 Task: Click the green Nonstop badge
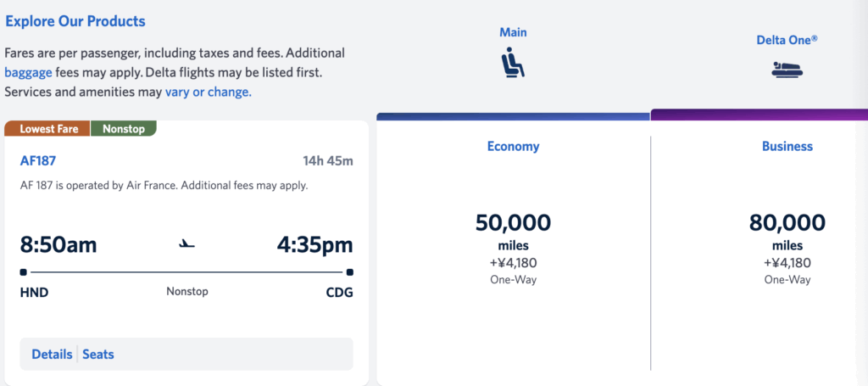[x=124, y=128]
